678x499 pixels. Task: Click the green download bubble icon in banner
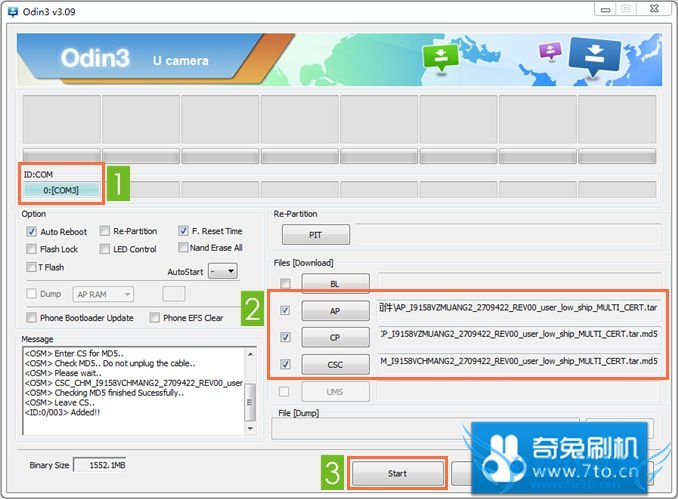coord(441,58)
